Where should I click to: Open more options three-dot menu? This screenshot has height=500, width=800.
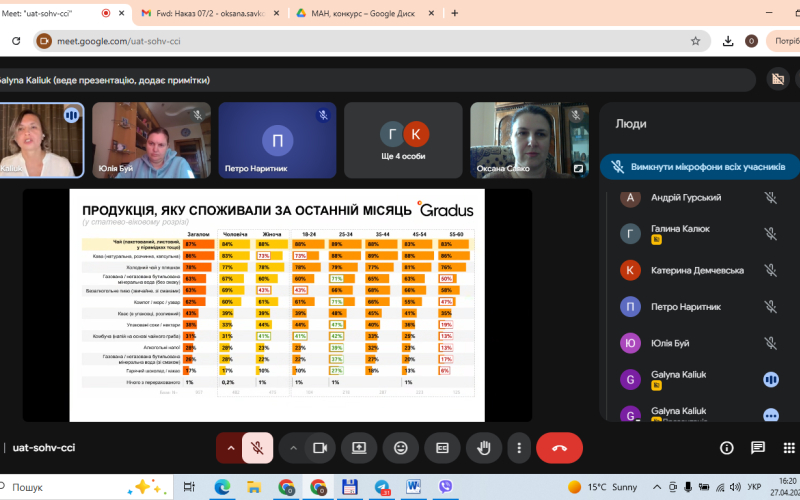coord(519,448)
